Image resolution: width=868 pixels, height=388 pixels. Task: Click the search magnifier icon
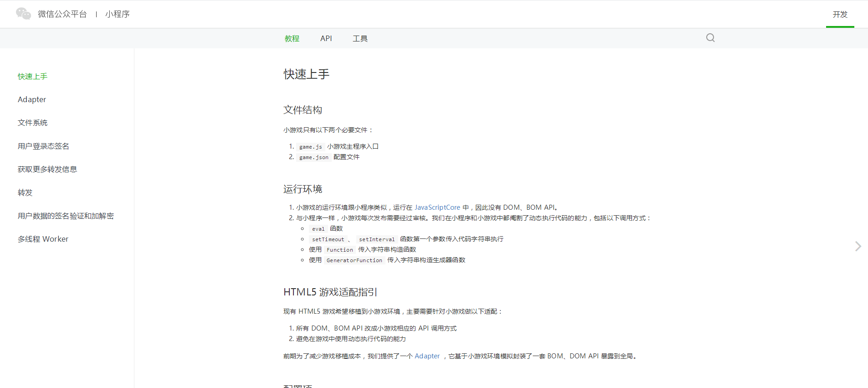tap(710, 38)
